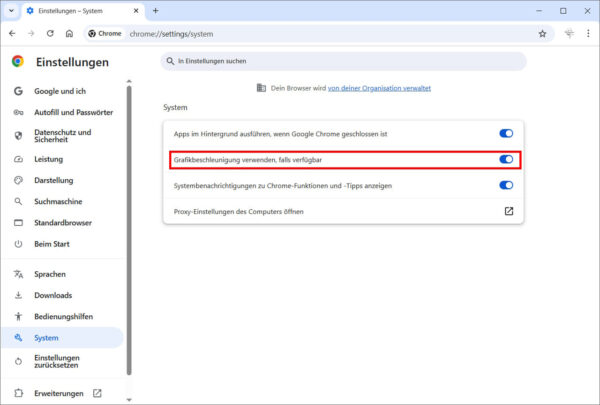Click the forward navigation arrow
The height and width of the screenshot is (405, 600).
click(31, 34)
